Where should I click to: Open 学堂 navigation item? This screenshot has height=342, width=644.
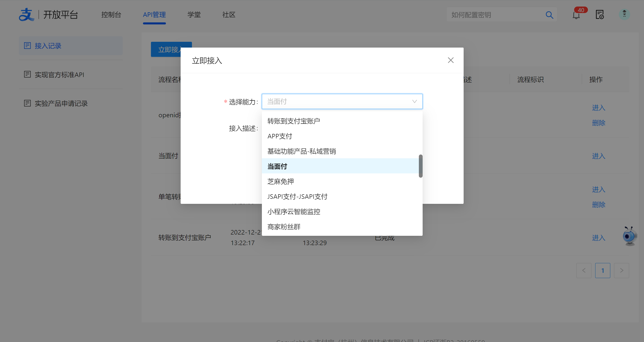[x=194, y=15]
